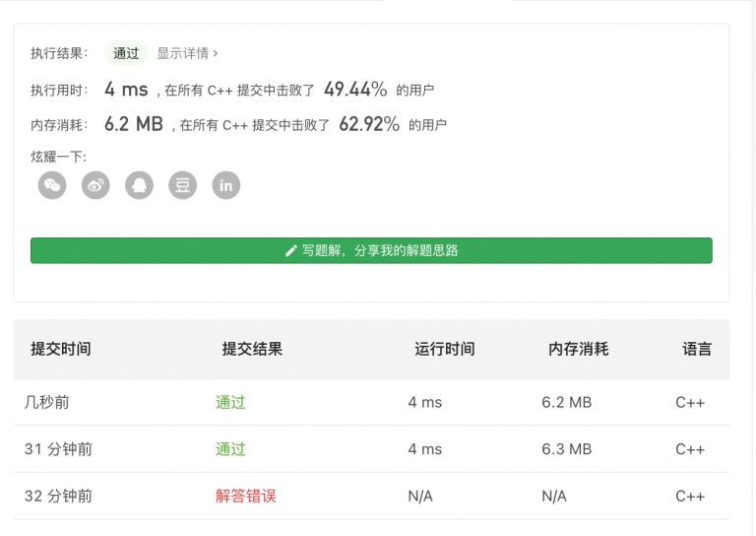The image size is (756, 536).
Task: Share result via Douban icon
Action: (183, 185)
